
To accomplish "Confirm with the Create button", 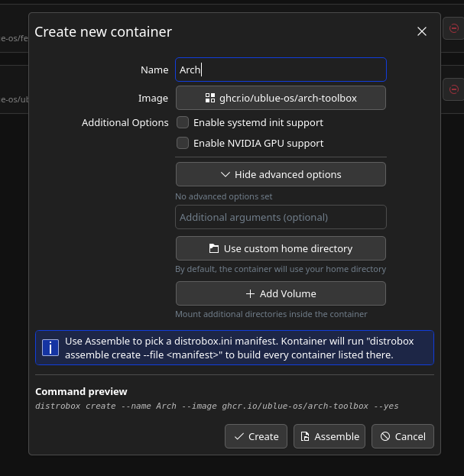I will point(255,436).
